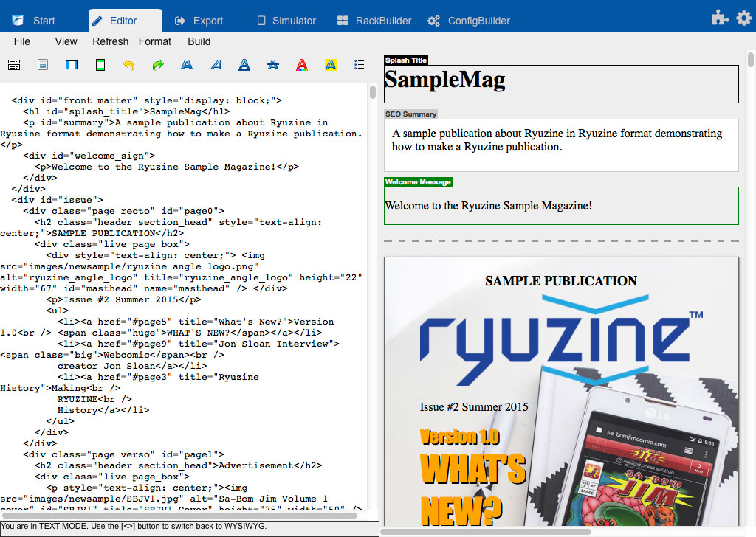Apply italic text formatting

216,65
